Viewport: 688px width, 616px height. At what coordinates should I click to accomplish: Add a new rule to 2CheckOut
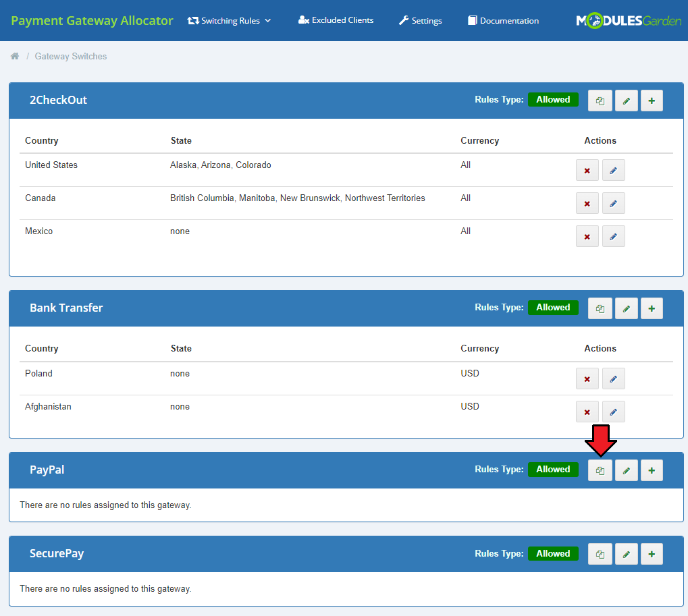pos(652,101)
